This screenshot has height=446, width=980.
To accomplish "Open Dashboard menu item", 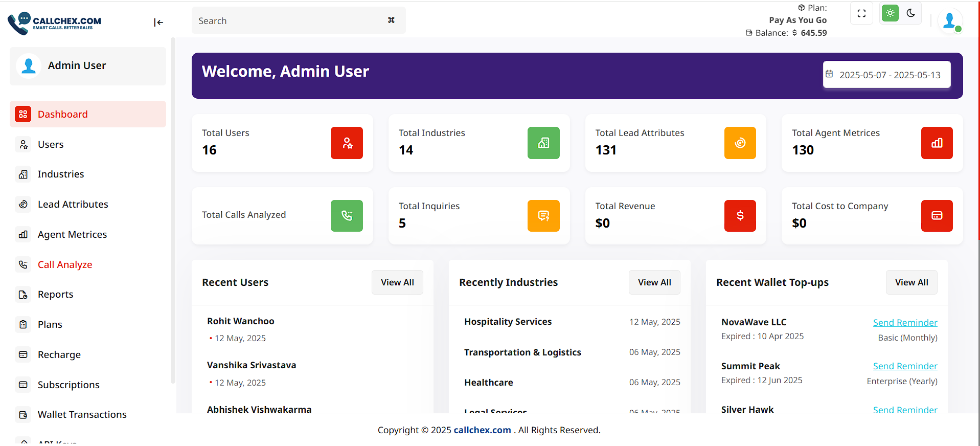I will tap(88, 114).
